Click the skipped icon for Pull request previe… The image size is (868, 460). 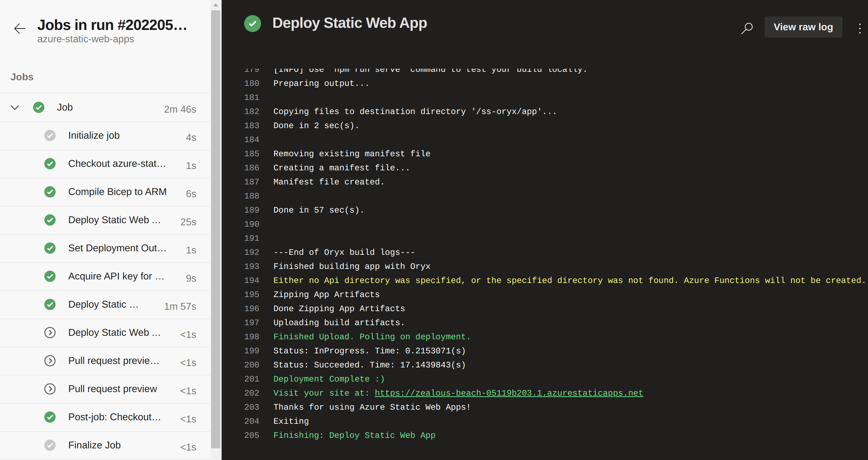[50, 361]
